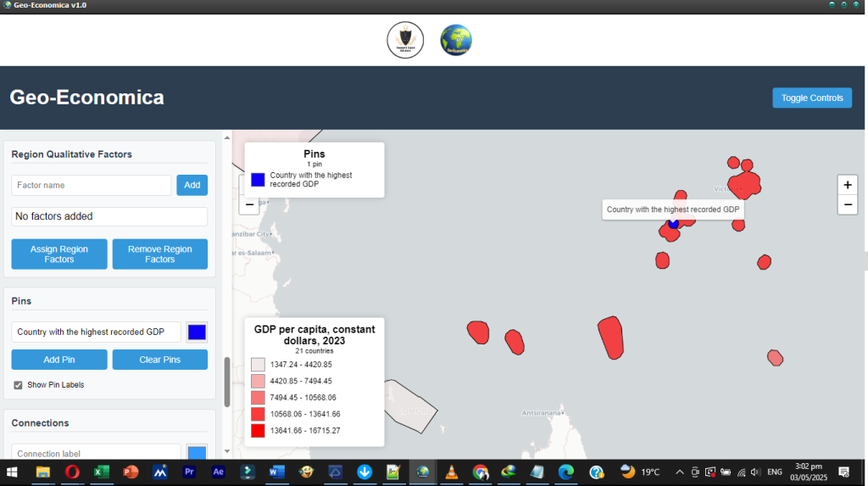Click the Assign Region Factors button
Image resolution: width=868 pixels, height=486 pixels.
tap(59, 254)
